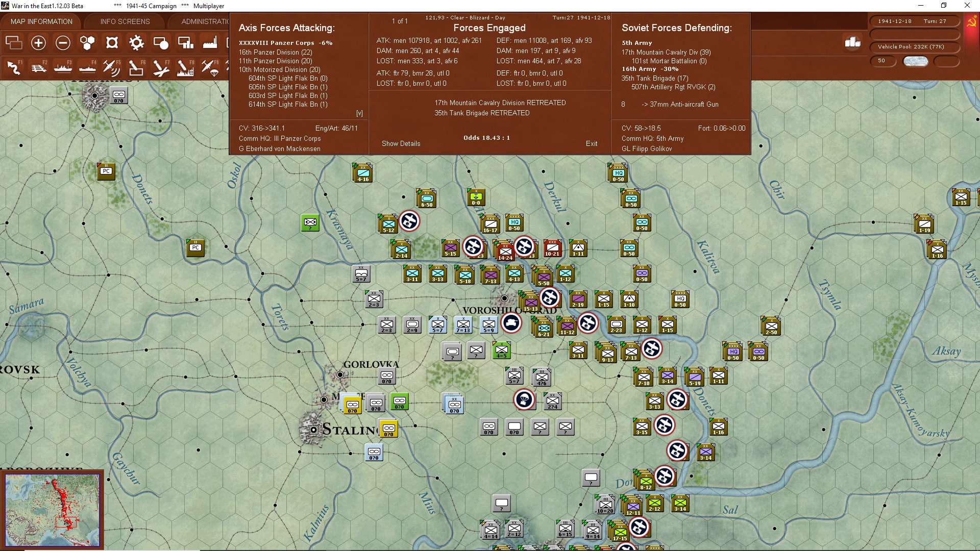Select the F6 bomb unit mode icon

(x=136, y=67)
